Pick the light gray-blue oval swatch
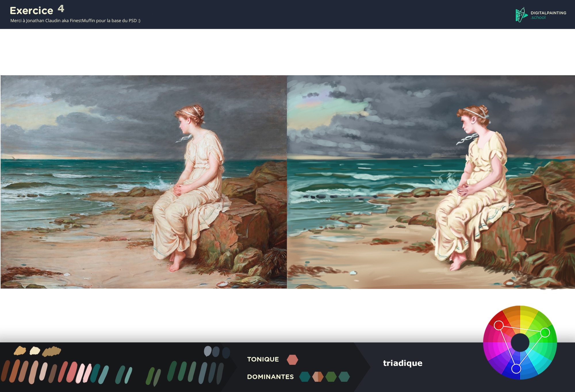The image size is (575, 392). tap(208, 351)
